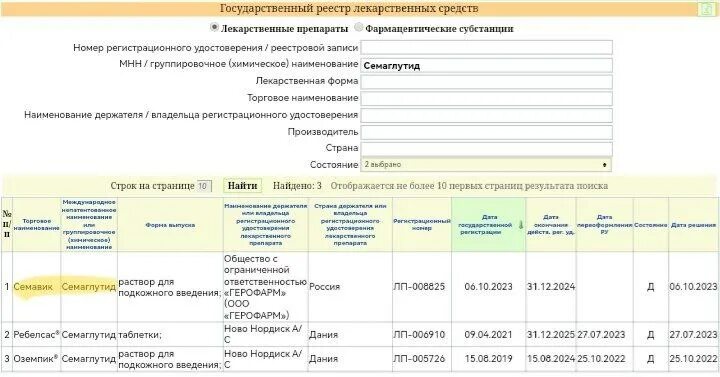Click registration date 09.04.2021

pyautogui.click(x=488, y=334)
